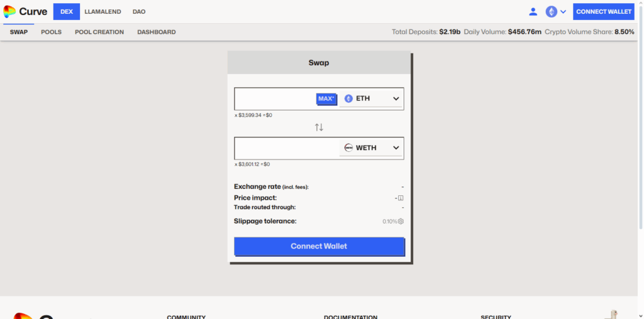This screenshot has width=644, height=319.
Task: Open the user profile icon
Action: (533, 11)
